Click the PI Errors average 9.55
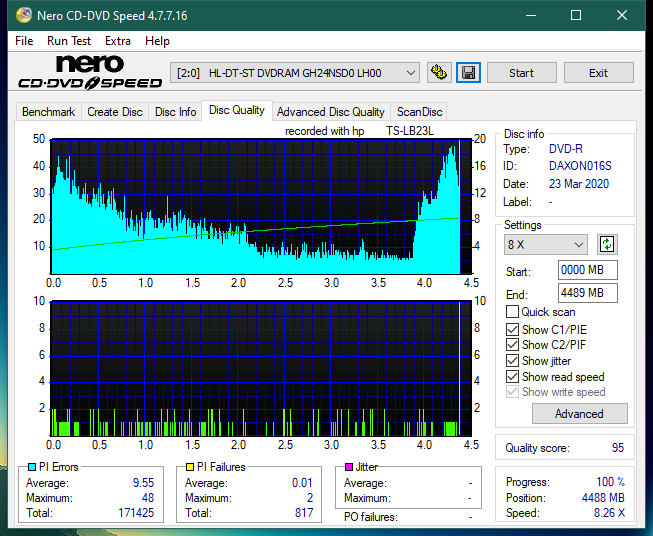653x536 pixels. point(143,483)
